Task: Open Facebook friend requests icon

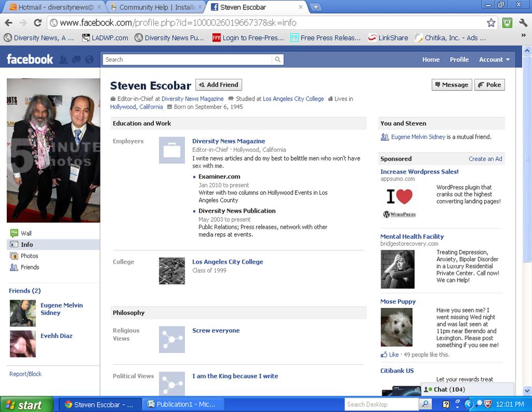Action: click(x=63, y=60)
